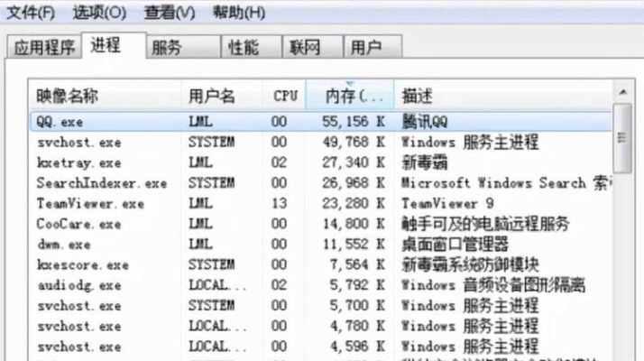
Task: Open the 帮助(H) menu
Action: click(x=239, y=13)
